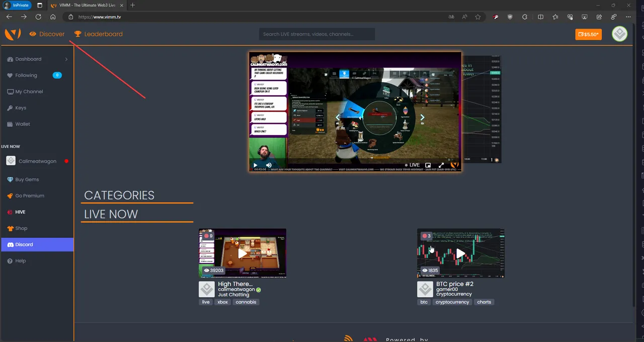Open browser settings and more menu

coord(629,17)
